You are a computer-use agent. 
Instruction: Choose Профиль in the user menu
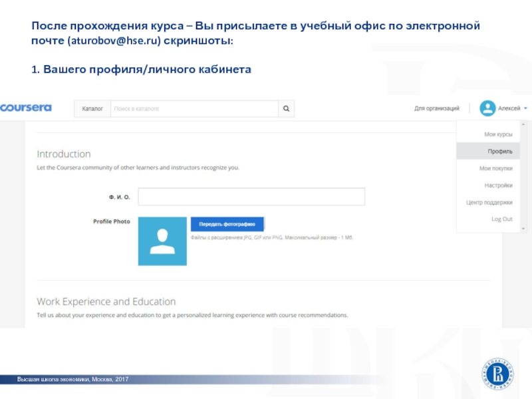click(499, 152)
